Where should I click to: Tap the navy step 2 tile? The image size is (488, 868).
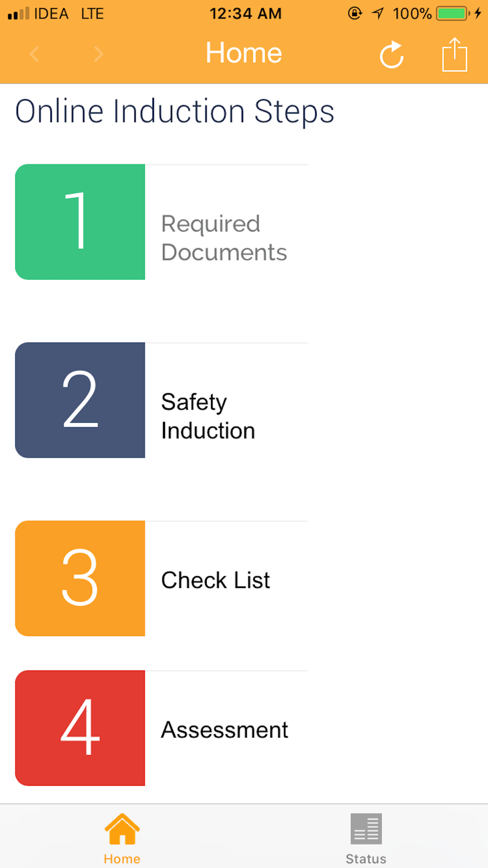point(80,400)
